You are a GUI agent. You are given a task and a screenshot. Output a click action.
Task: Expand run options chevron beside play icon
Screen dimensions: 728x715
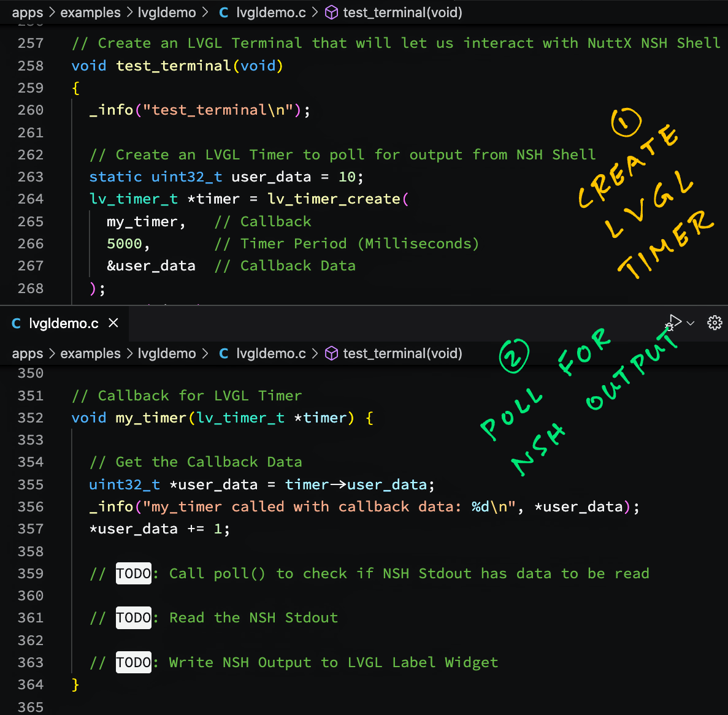click(x=691, y=323)
